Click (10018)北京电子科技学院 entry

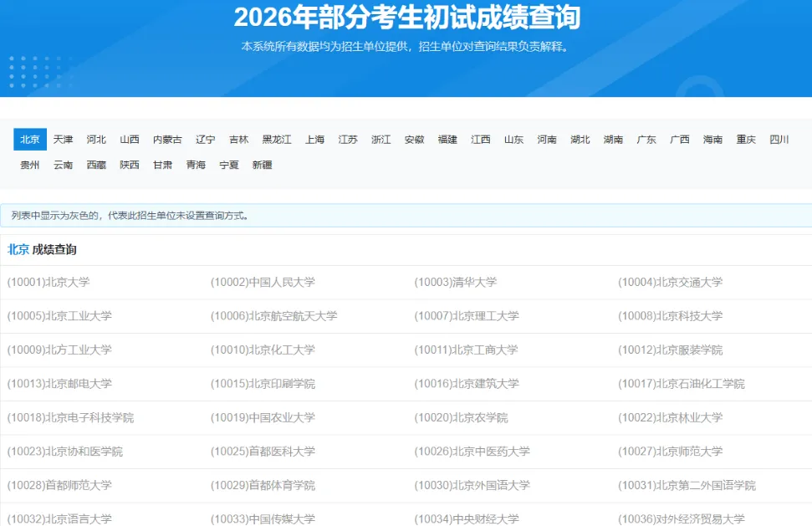click(x=70, y=418)
